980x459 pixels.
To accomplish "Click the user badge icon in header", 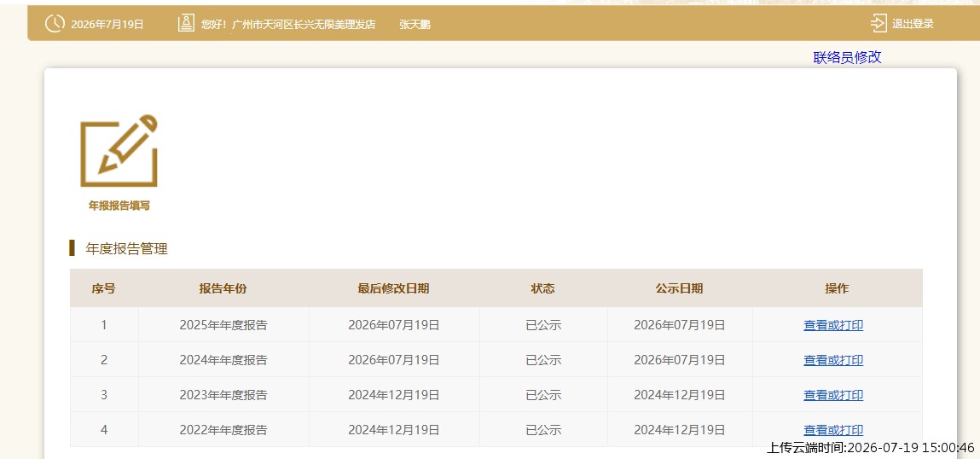I will tap(186, 24).
